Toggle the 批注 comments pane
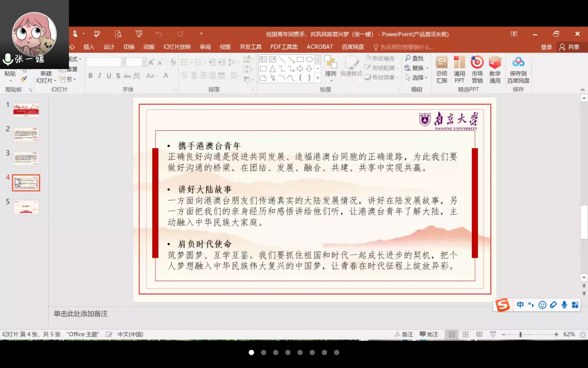 tap(429, 334)
